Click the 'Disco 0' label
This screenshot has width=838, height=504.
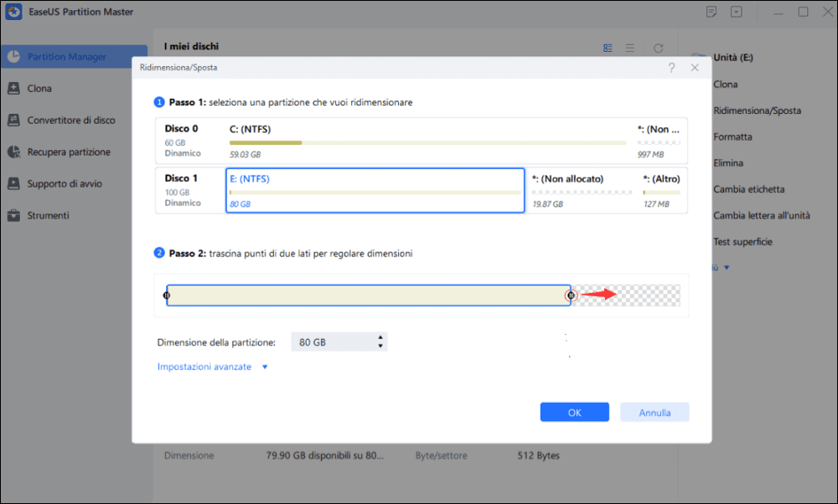(181, 129)
